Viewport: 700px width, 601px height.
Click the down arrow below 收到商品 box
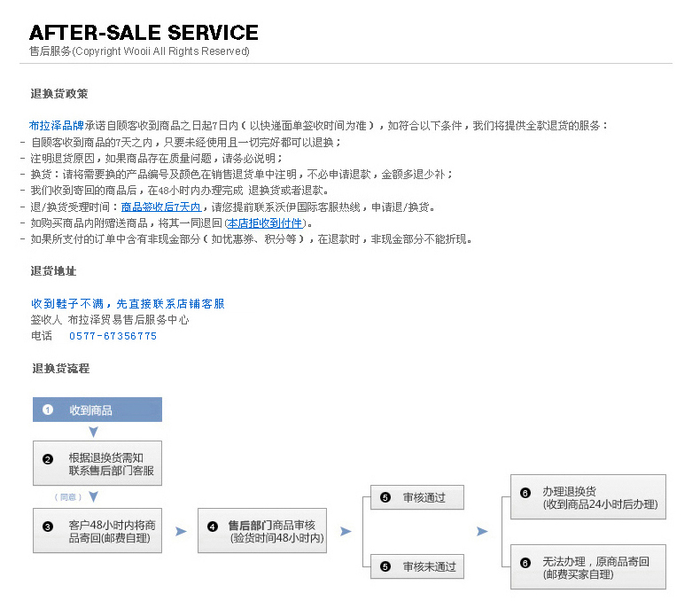click(x=93, y=433)
